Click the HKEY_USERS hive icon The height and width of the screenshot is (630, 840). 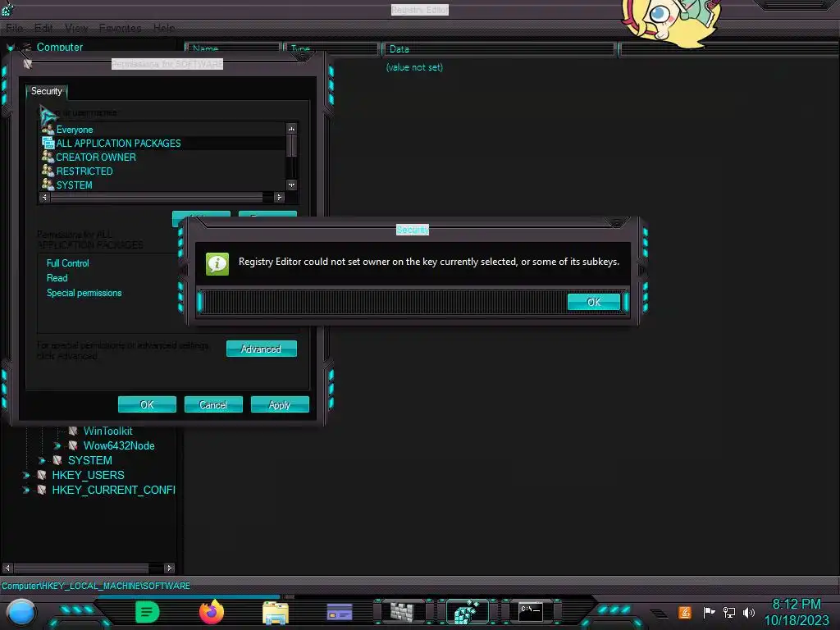click(x=41, y=475)
